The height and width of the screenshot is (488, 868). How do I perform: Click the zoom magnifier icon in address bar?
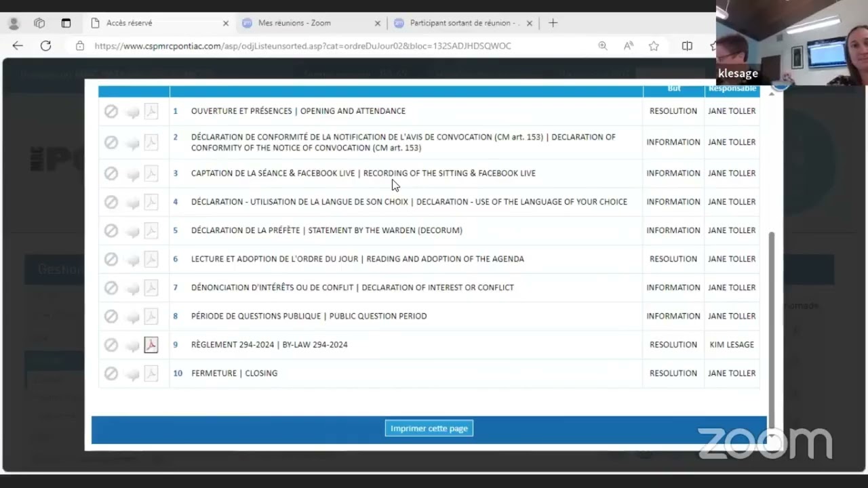tap(602, 46)
